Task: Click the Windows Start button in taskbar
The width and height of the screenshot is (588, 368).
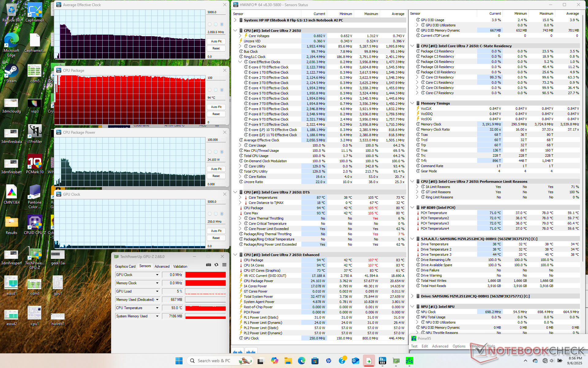Action: 179,361
